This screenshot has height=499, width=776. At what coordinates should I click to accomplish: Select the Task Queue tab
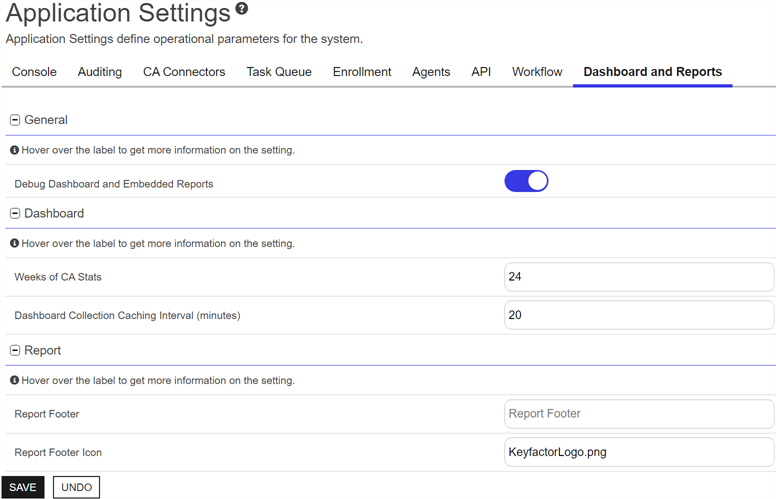[x=279, y=72]
